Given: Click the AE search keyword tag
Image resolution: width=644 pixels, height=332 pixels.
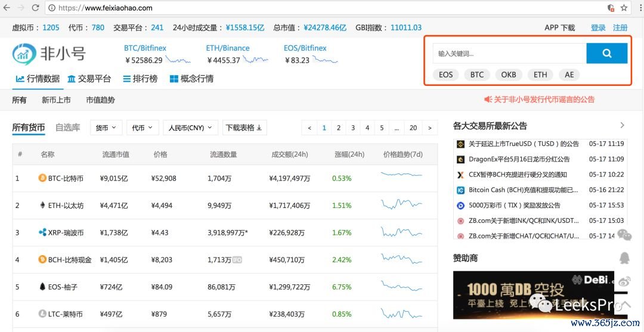Looking at the screenshot, I should point(569,75).
